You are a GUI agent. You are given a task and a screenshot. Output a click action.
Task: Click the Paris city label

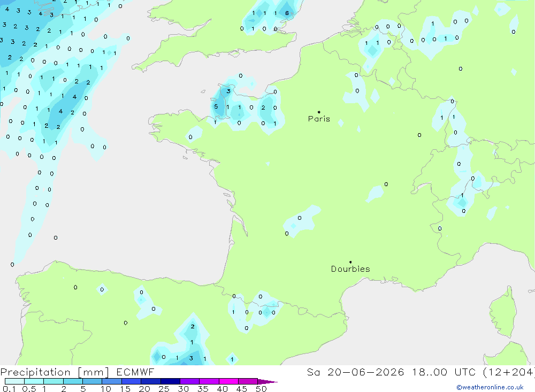319,119
